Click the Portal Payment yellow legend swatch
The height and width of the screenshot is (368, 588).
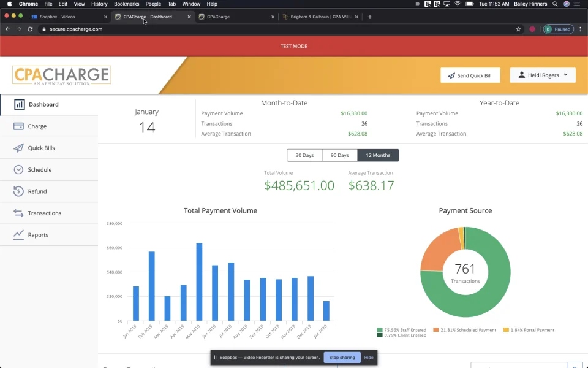tap(506, 330)
